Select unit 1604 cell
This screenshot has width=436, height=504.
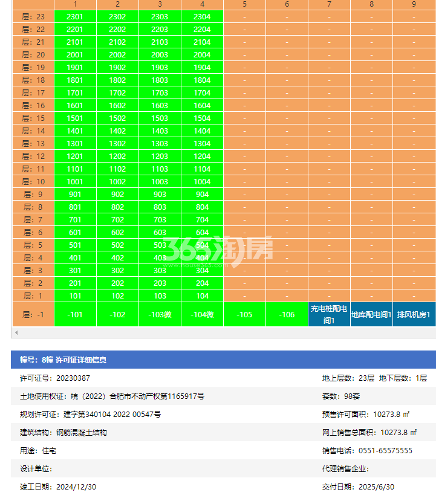coord(202,106)
